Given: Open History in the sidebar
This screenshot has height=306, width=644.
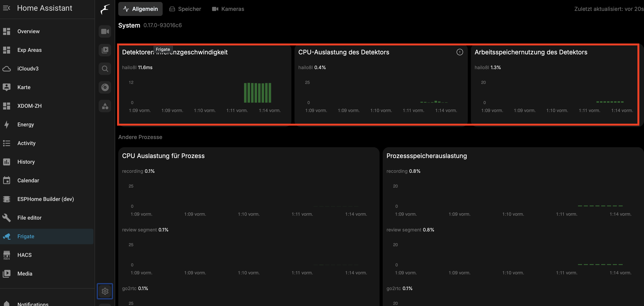Looking at the screenshot, I should pos(26,162).
